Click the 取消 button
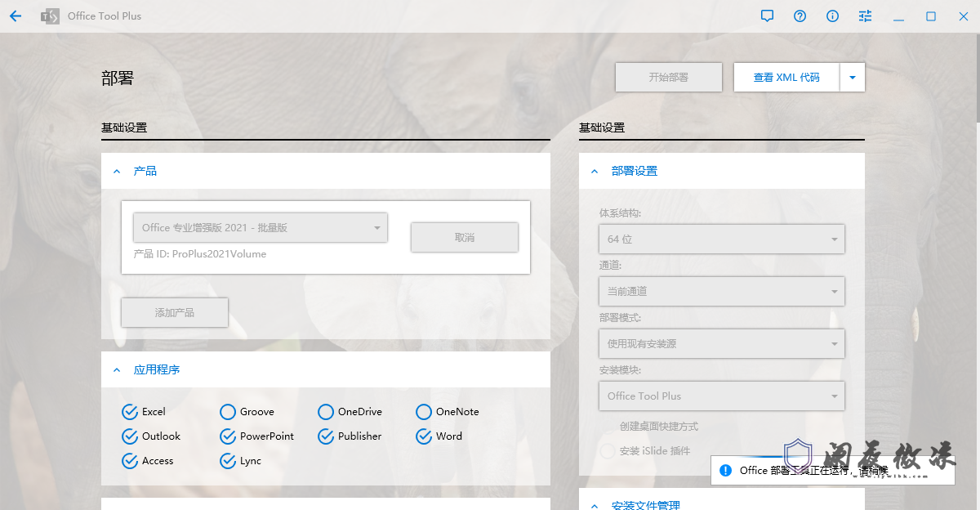Viewport: 980px width, 510px height. click(x=464, y=238)
